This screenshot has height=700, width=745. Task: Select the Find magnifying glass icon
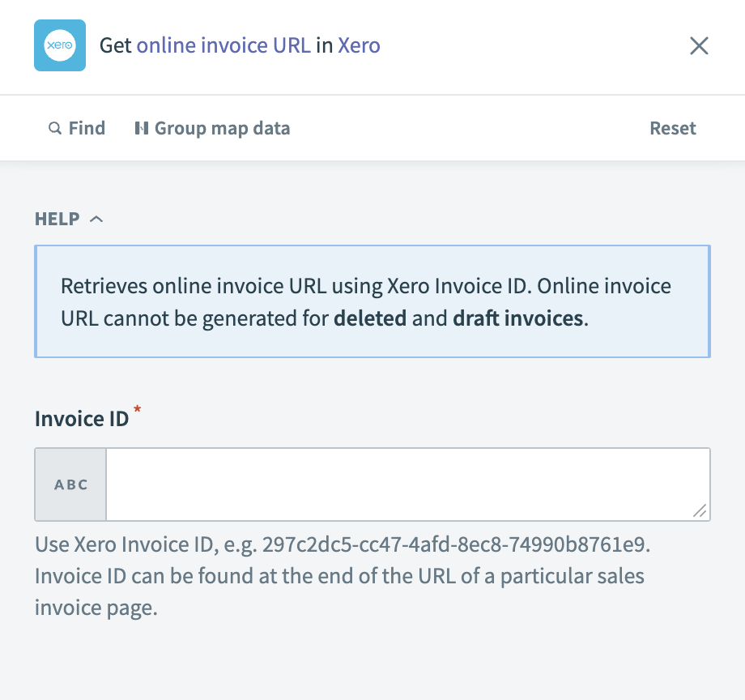[55, 128]
